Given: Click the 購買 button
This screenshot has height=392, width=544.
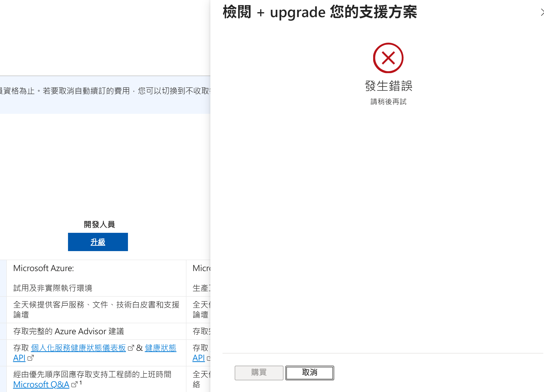Looking at the screenshot, I should 259,373.
